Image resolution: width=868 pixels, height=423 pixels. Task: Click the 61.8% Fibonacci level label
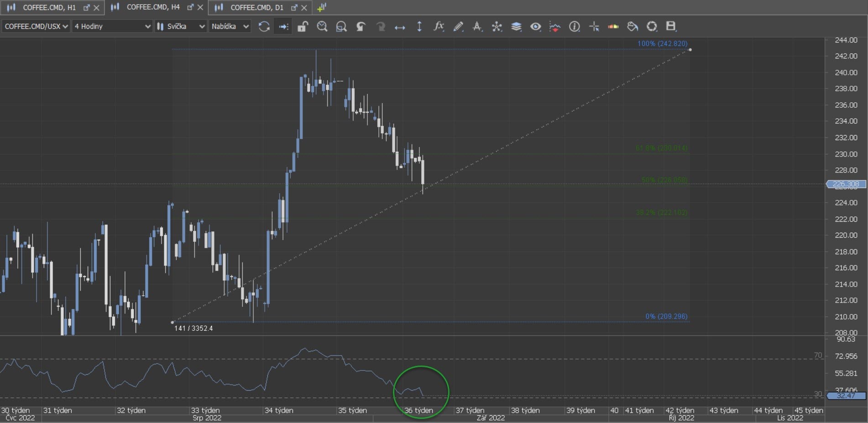[662, 148]
